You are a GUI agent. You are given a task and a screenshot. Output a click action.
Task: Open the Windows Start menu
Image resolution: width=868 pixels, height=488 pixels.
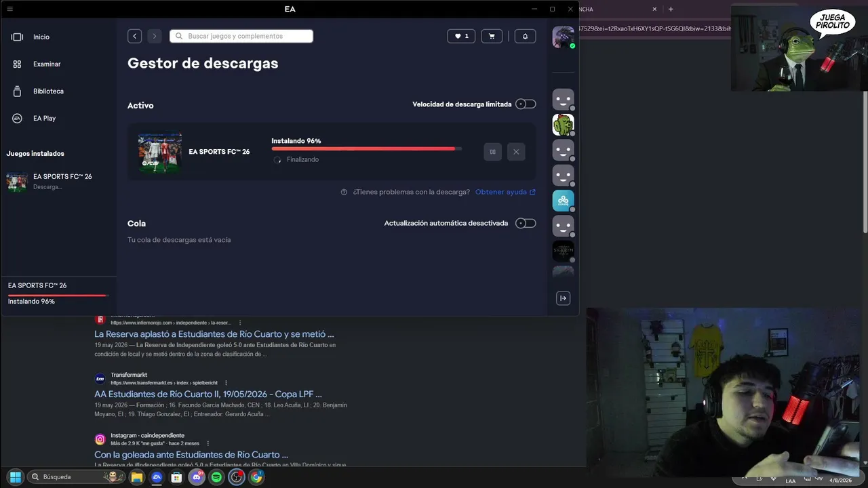click(x=15, y=476)
